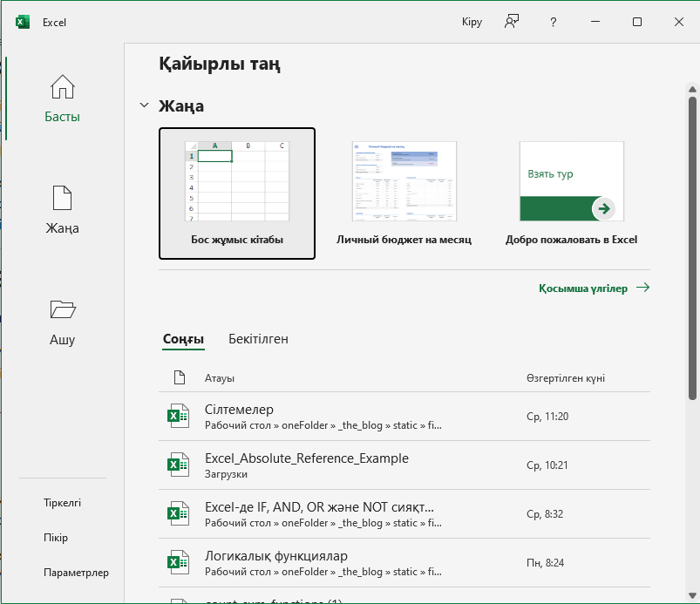Open Тіркелгі account page

[x=63, y=503]
